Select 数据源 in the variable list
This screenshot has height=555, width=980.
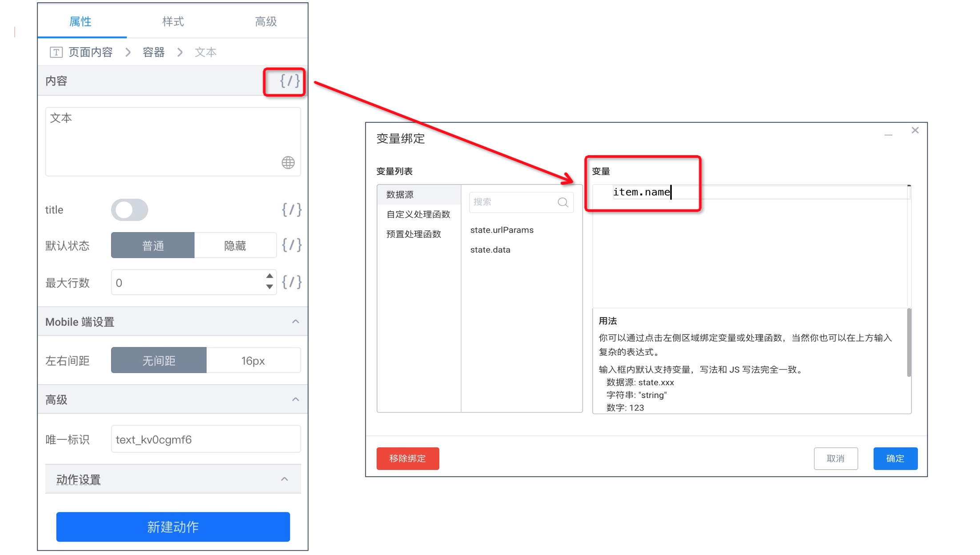point(419,194)
